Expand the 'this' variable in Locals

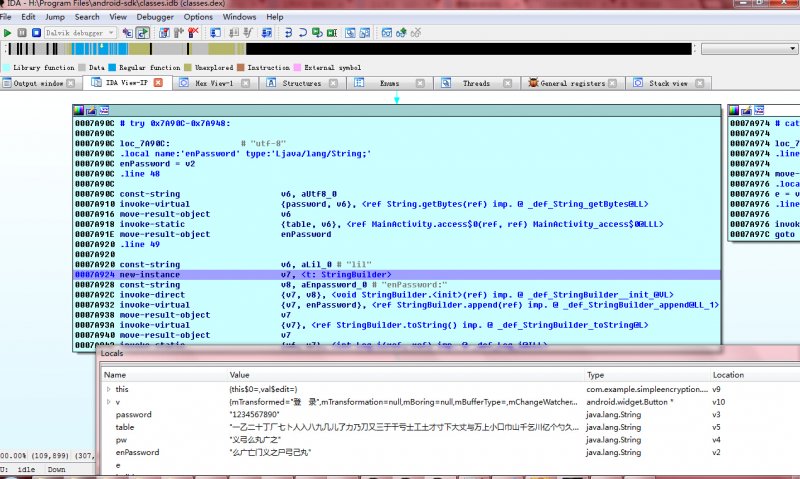(x=109, y=389)
